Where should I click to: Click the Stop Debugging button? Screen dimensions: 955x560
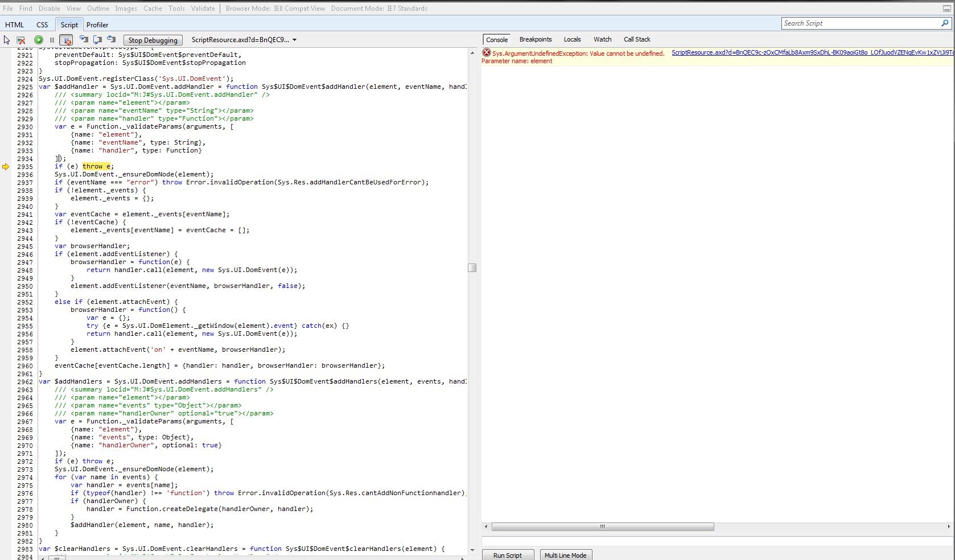[153, 40]
